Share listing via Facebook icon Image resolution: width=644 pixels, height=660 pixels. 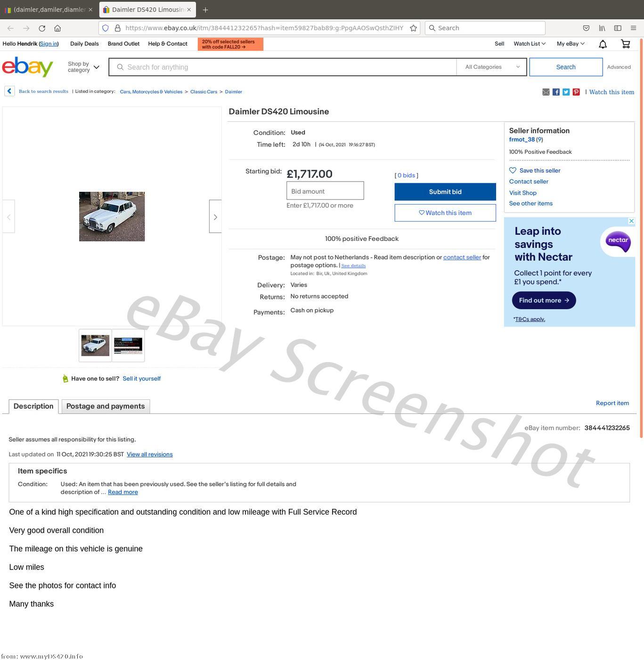click(556, 92)
